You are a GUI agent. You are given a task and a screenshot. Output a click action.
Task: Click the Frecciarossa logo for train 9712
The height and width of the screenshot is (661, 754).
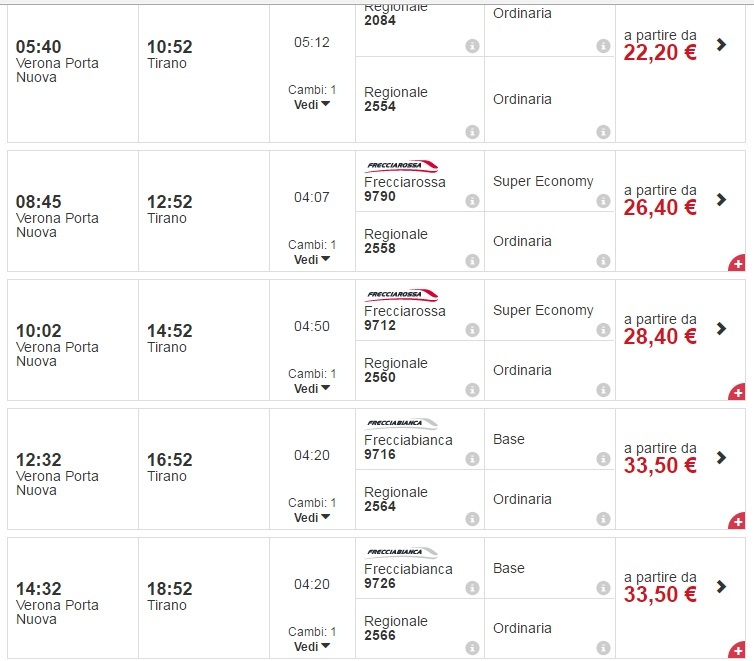[402, 295]
